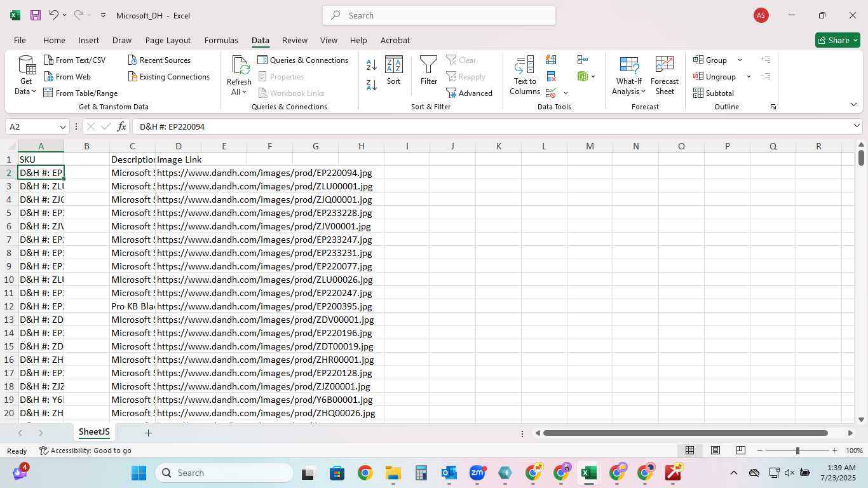Screen dimensions: 868x488
Task: Undo the last action
Action: [x=53, y=15]
